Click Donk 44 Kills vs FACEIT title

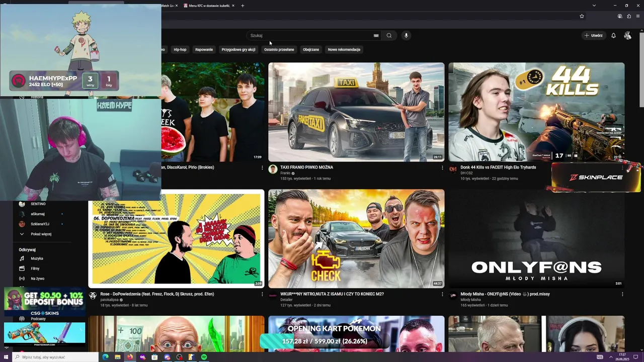click(x=498, y=167)
